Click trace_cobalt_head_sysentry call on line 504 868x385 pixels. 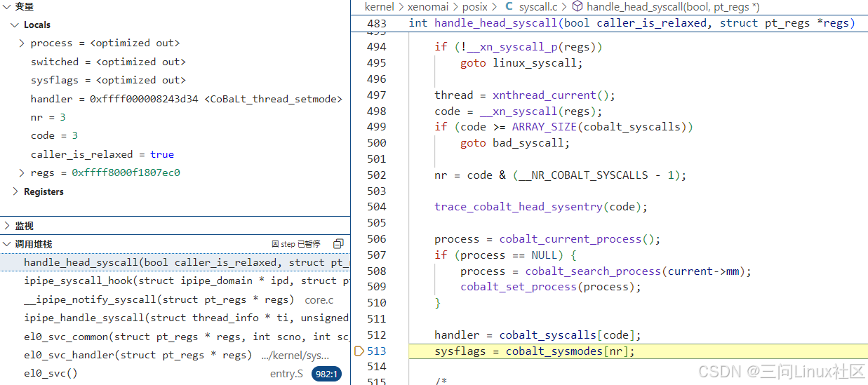click(x=540, y=207)
